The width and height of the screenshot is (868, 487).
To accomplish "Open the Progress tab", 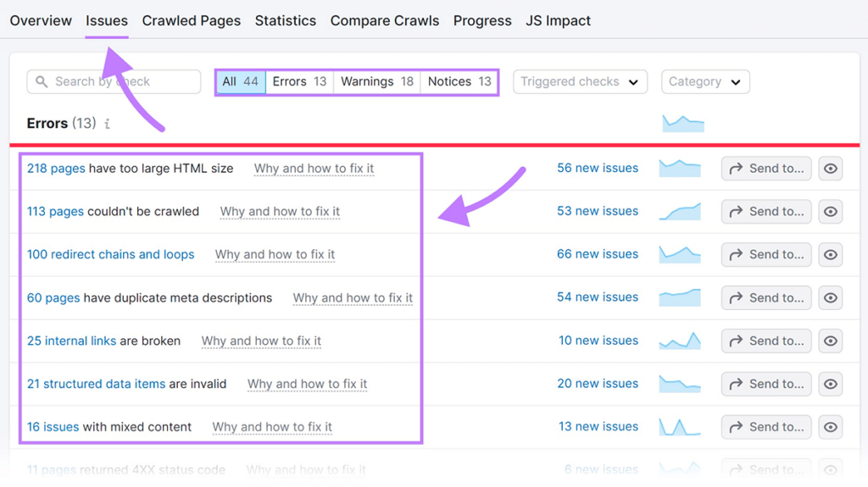I will 482,20.
